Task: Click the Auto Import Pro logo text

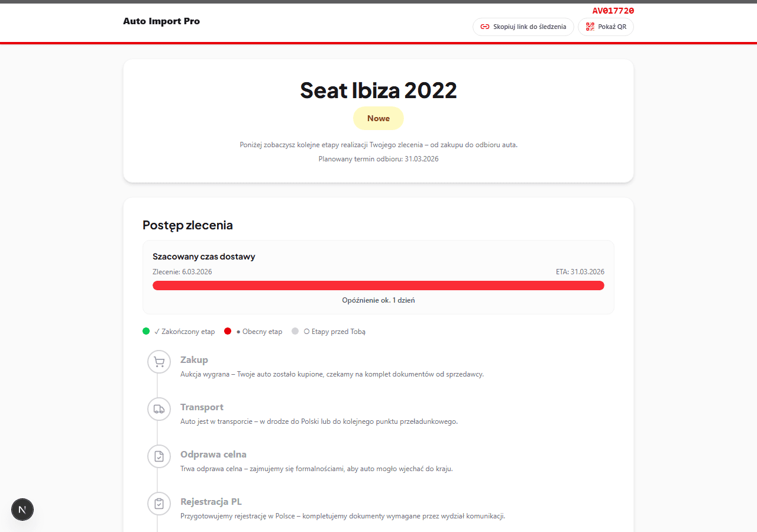Action: 161,21
